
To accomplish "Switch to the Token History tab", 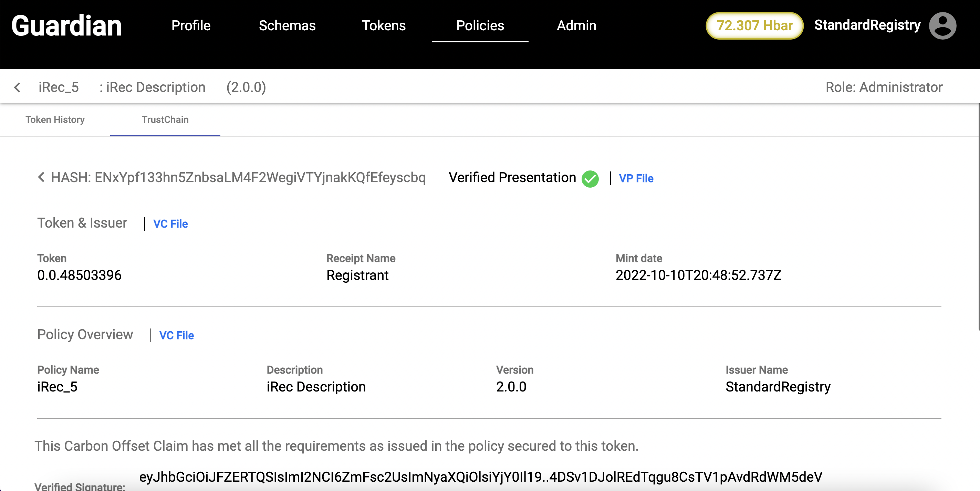I will coord(55,120).
